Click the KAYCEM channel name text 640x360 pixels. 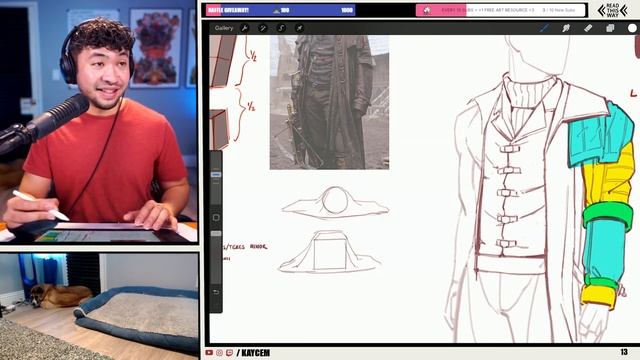click(256, 353)
